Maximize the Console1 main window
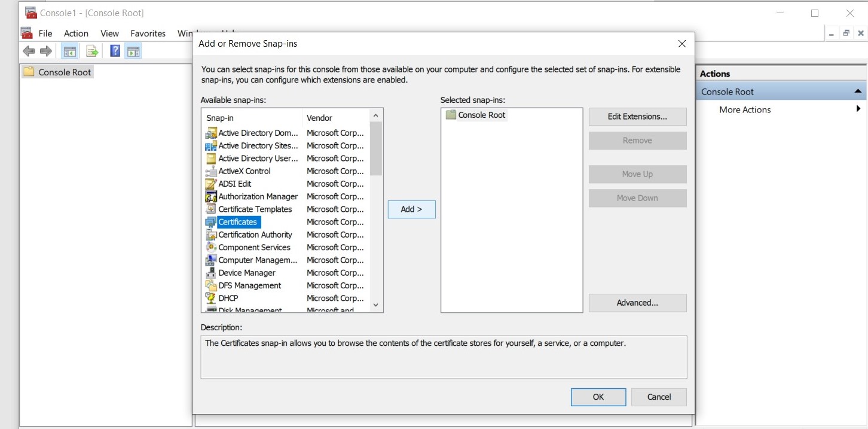The image size is (868, 429). coord(814,13)
